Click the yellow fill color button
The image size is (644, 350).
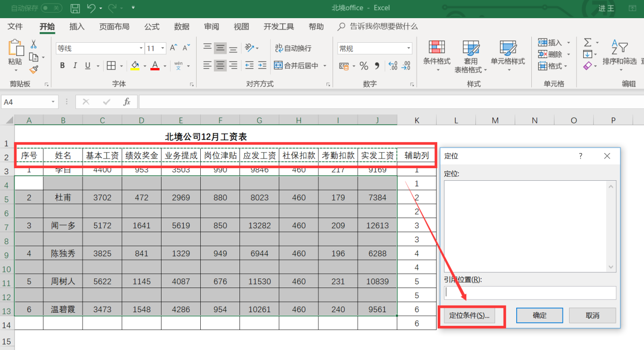[x=135, y=65]
